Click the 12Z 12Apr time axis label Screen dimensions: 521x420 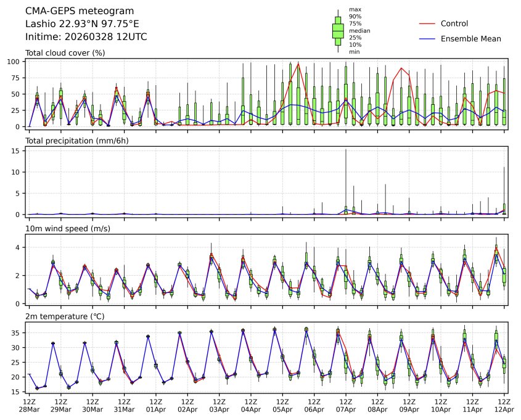504,405
